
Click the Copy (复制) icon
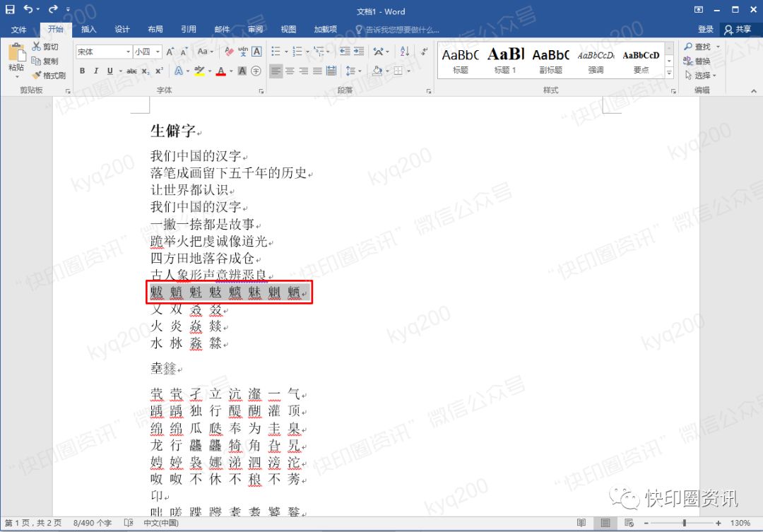(36, 61)
